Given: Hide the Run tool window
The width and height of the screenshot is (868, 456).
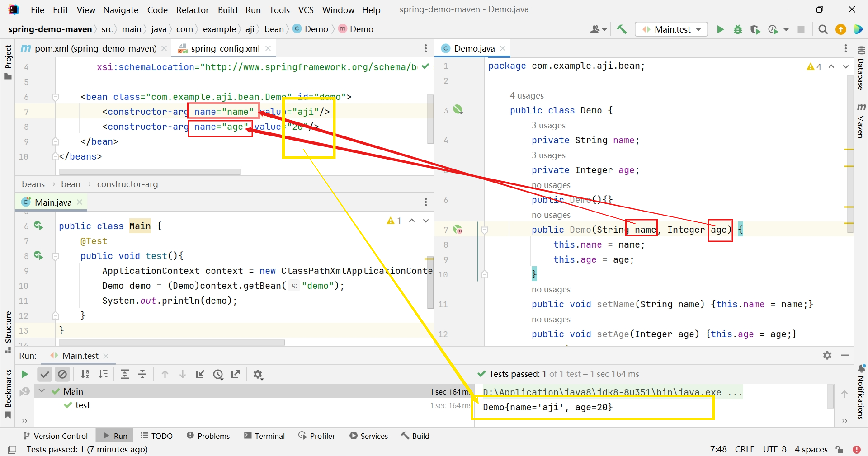Looking at the screenshot, I should 845,355.
